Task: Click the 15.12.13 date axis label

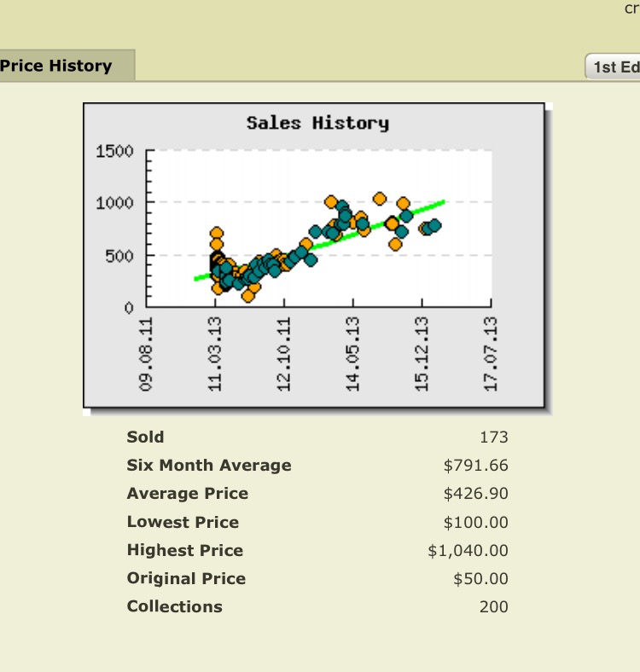Action: coord(422,354)
